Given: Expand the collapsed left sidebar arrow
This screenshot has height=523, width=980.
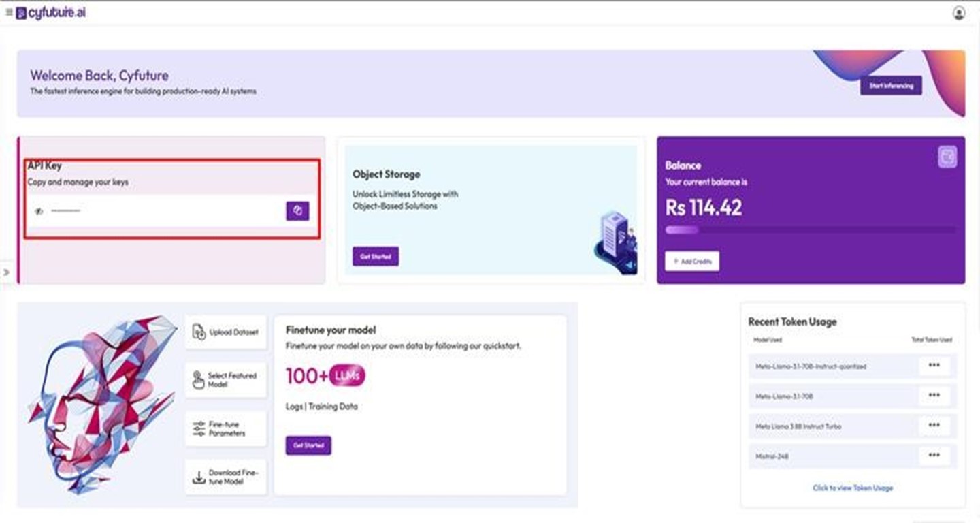Looking at the screenshot, I should point(6,272).
